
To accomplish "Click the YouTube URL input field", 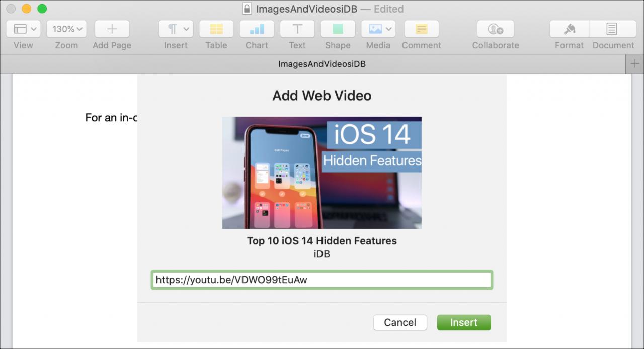I will click(x=322, y=280).
